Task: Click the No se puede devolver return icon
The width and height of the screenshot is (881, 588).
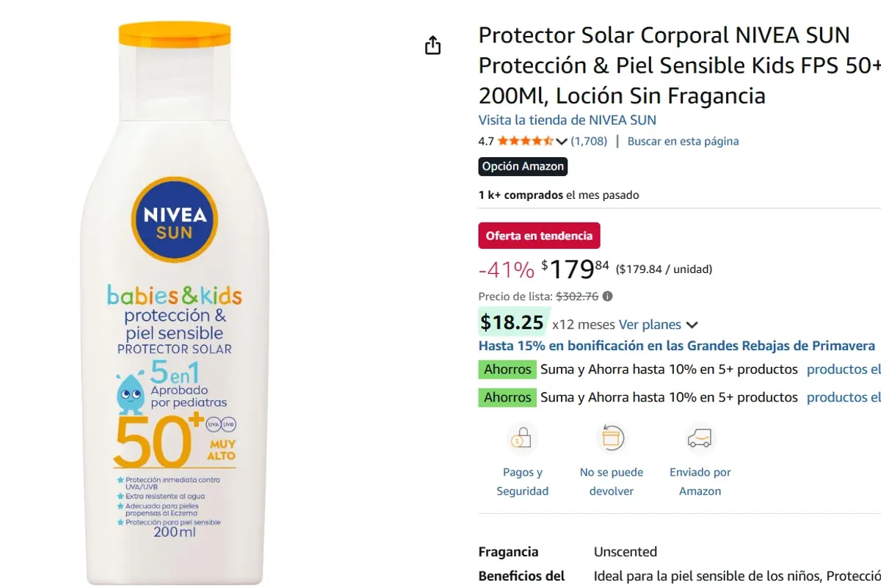Action: pyautogui.click(x=612, y=438)
